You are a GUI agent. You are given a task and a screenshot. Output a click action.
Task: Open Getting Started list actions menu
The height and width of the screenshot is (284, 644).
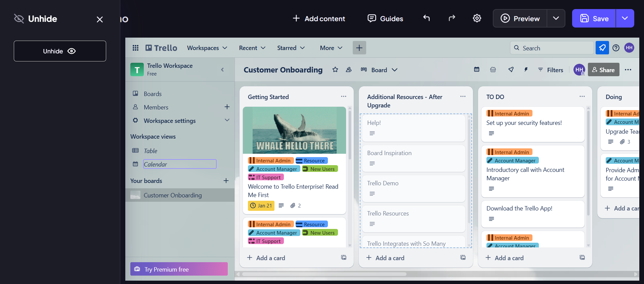[x=344, y=96]
